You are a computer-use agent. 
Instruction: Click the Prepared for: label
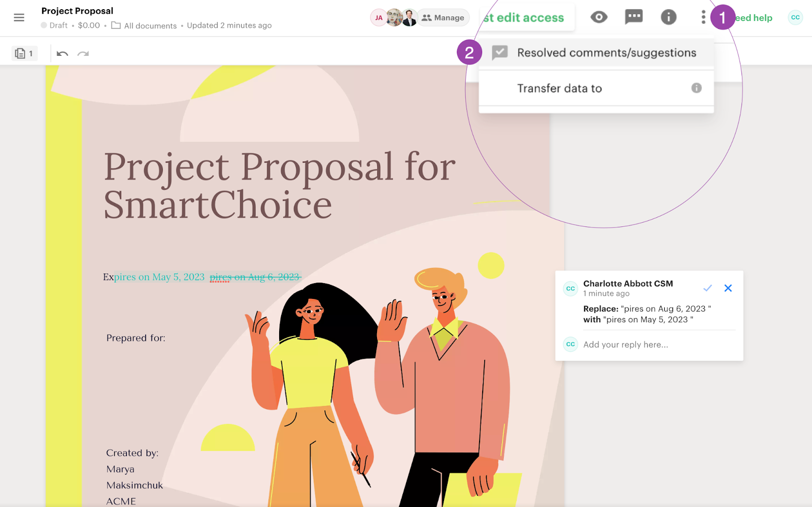click(136, 338)
